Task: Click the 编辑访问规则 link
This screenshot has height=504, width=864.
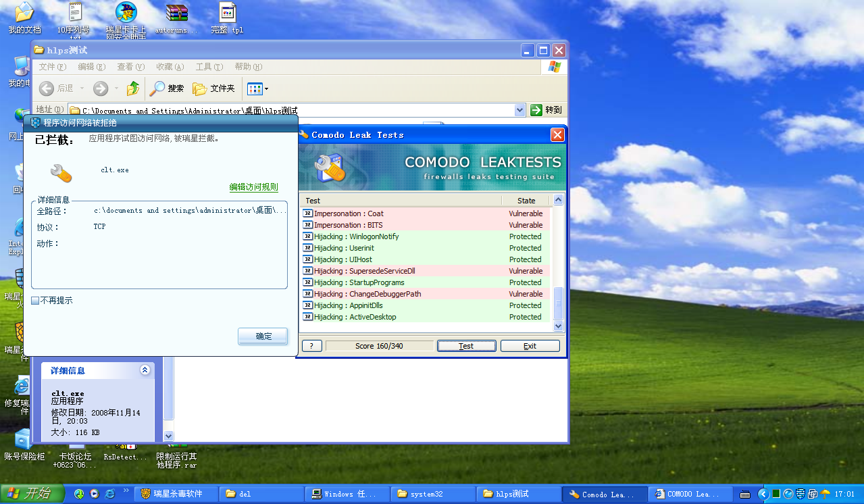Action: point(253,187)
